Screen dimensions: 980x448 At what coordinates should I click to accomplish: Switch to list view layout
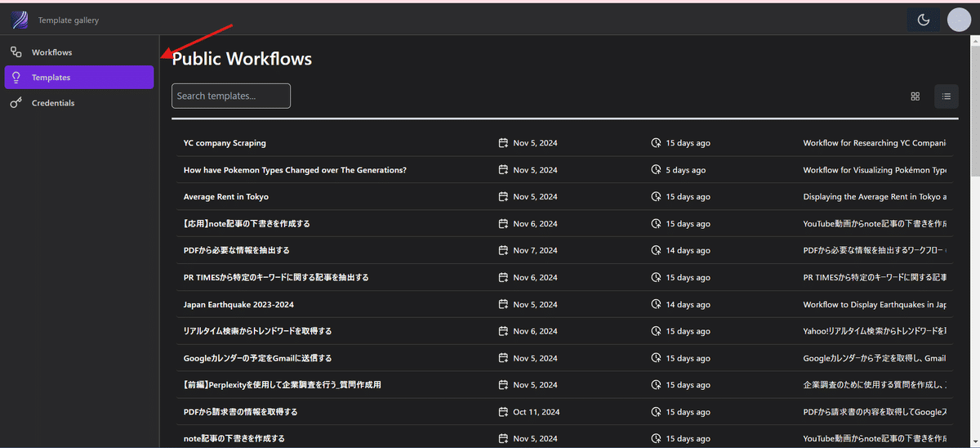tap(947, 96)
